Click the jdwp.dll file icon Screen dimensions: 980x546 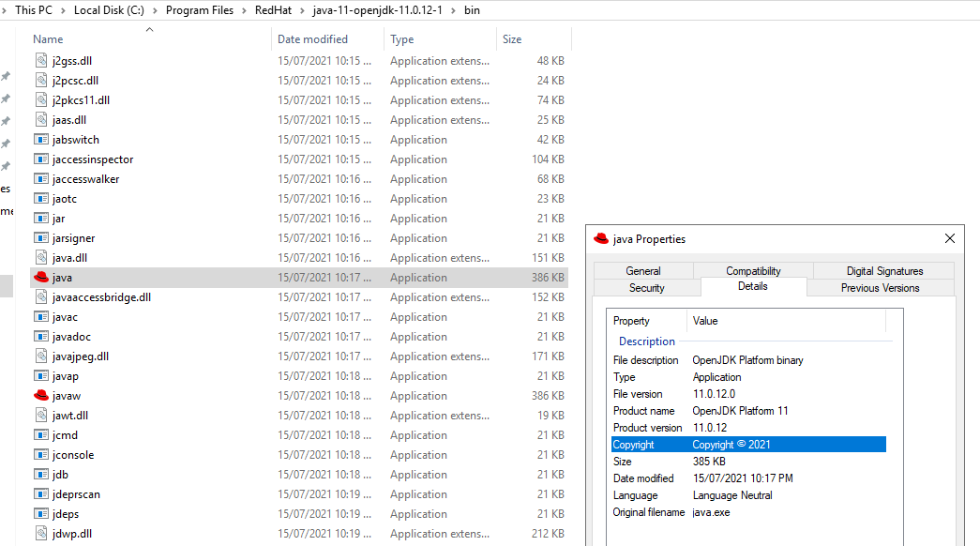[x=41, y=534]
